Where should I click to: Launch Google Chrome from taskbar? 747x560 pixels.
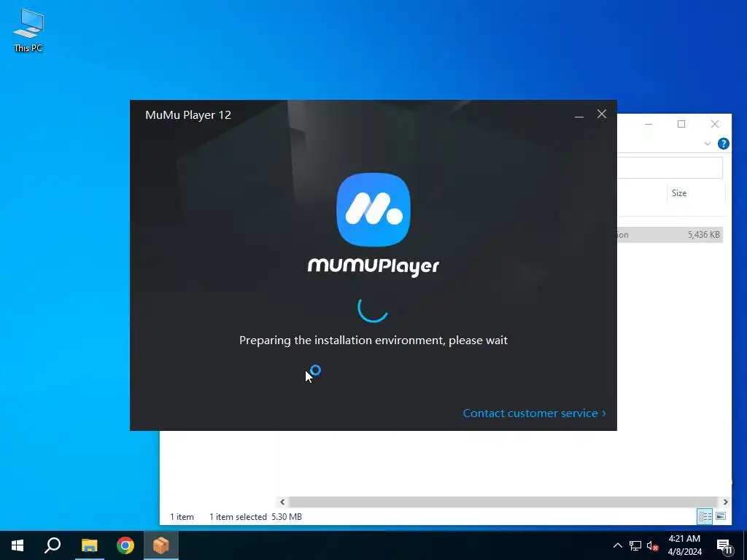click(125, 545)
